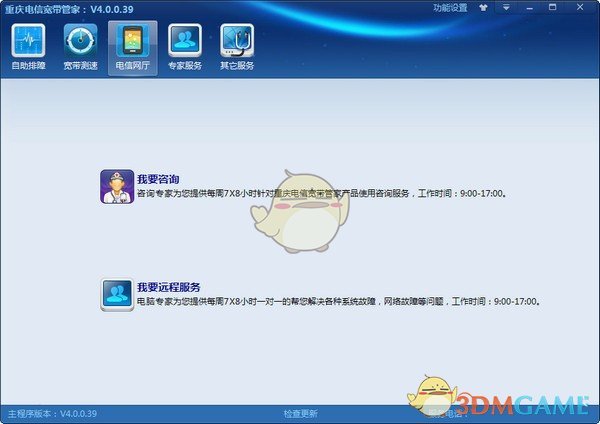Open the 其它服务 stethoscope icon
600x424 pixels.
coord(237,41)
